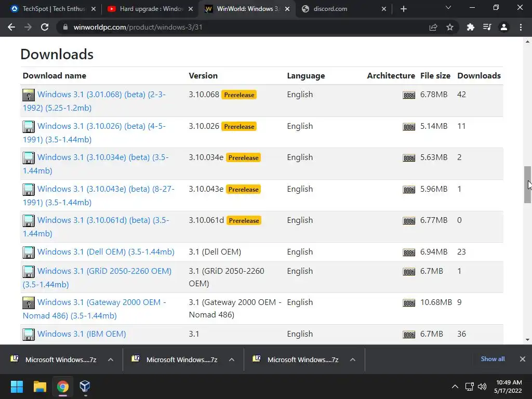Click the scrollbar down arrow
The height and width of the screenshot is (399, 532).
528,340
